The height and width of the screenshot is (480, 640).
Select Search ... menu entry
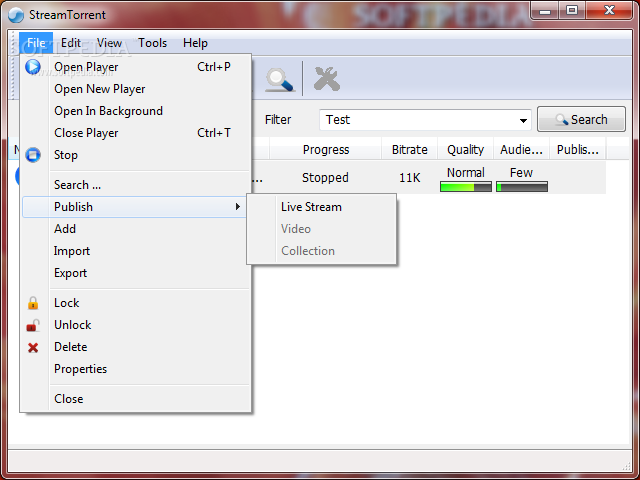(x=136, y=185)
